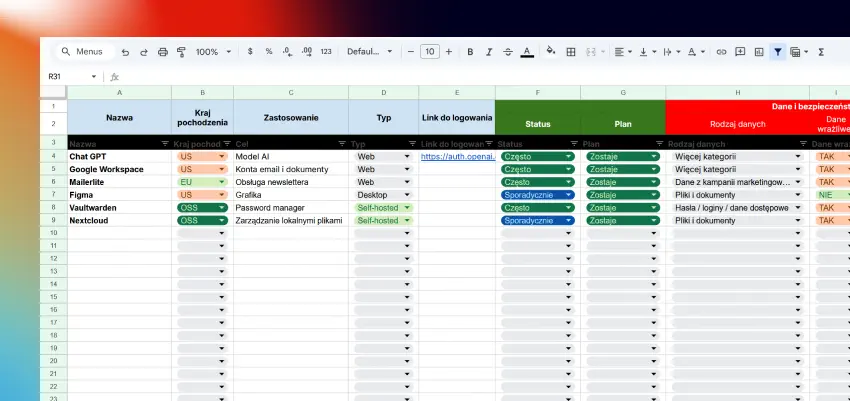Select the Google Workspace cell

(119, 170)
